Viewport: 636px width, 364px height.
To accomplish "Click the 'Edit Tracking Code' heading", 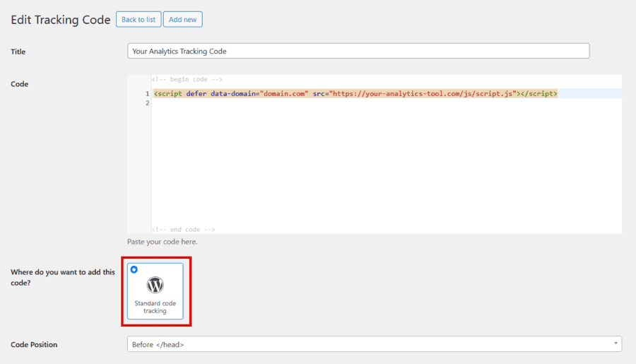I will tap(61, 20).
